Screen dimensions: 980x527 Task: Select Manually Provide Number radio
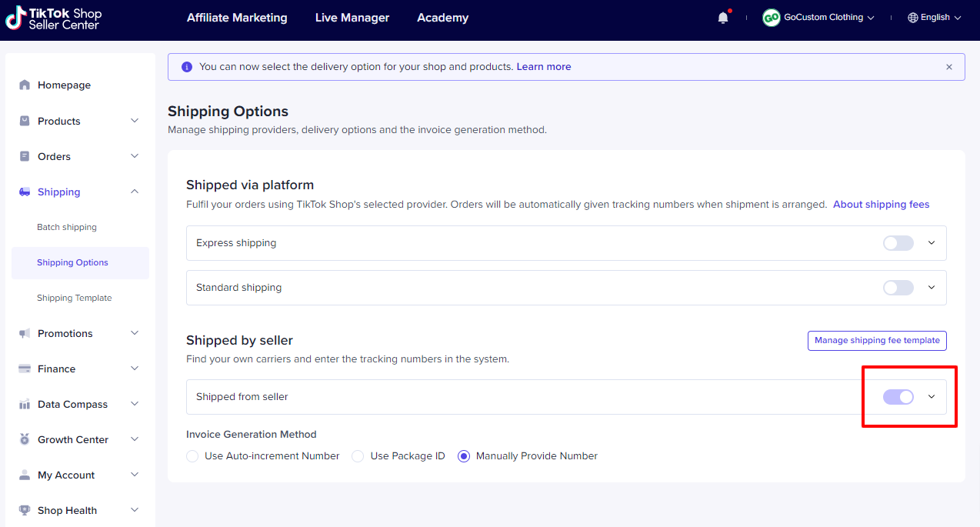point(464,456)
